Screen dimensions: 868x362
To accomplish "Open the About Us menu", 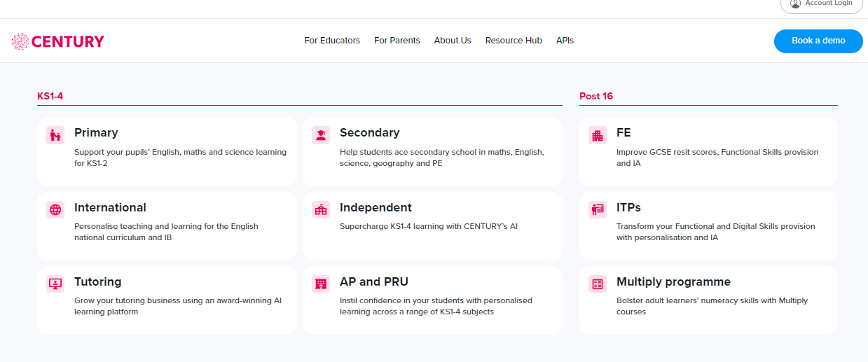I will click(453, 41).
